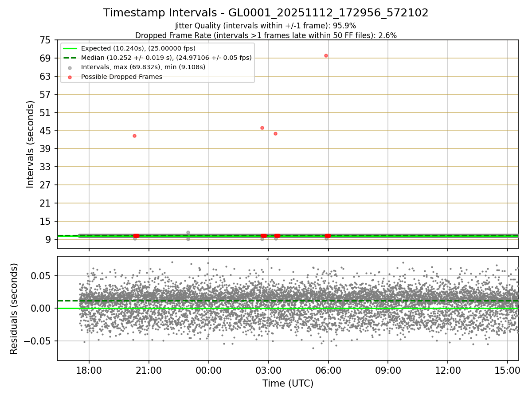Click the y-axis tick label '57'
532x399 pixels.
pyautogui.click(x=46, y=95)
